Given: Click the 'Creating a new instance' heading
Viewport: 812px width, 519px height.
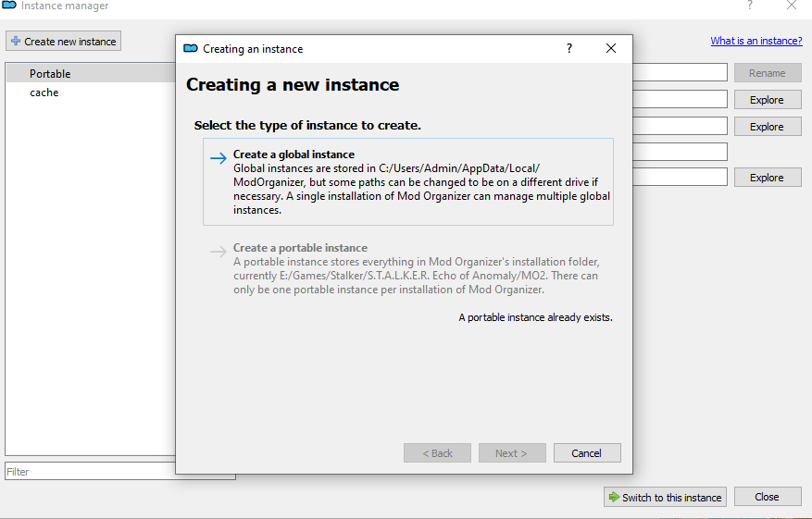Looking at the screenshot, I should tap(293, 85).
